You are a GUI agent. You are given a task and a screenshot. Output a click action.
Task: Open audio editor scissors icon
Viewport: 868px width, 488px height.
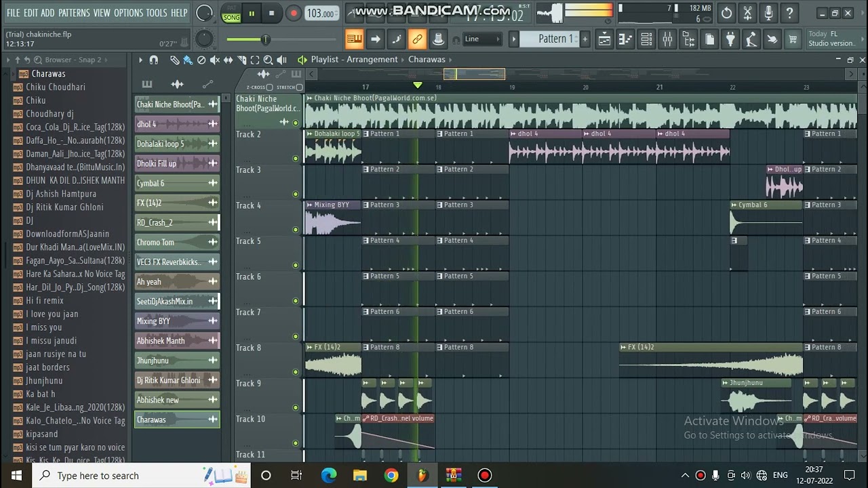[747, 13]
